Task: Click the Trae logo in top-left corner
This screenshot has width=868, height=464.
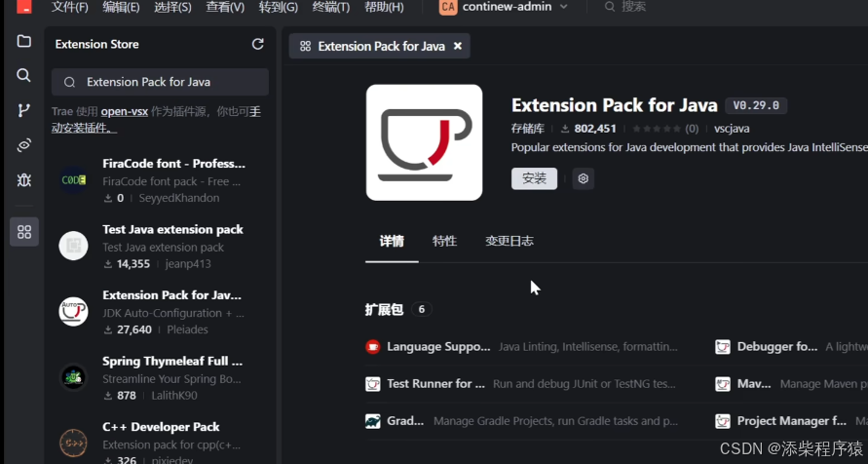Action: coord(23,7)
